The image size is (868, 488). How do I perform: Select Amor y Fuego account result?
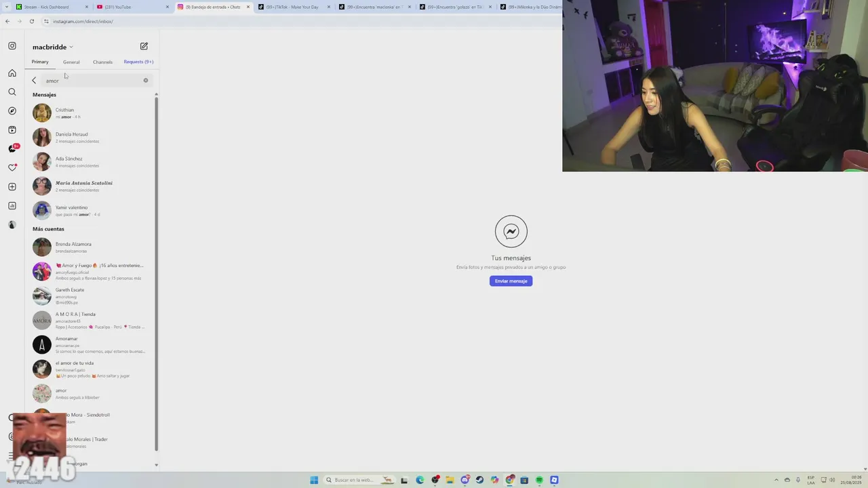tap(92, 272)
